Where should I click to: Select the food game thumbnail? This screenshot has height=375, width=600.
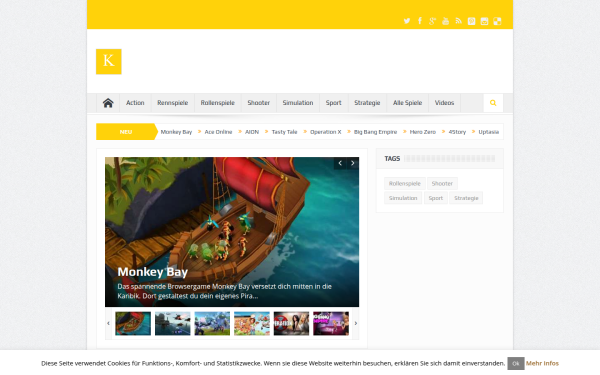(x=252, y=323)
